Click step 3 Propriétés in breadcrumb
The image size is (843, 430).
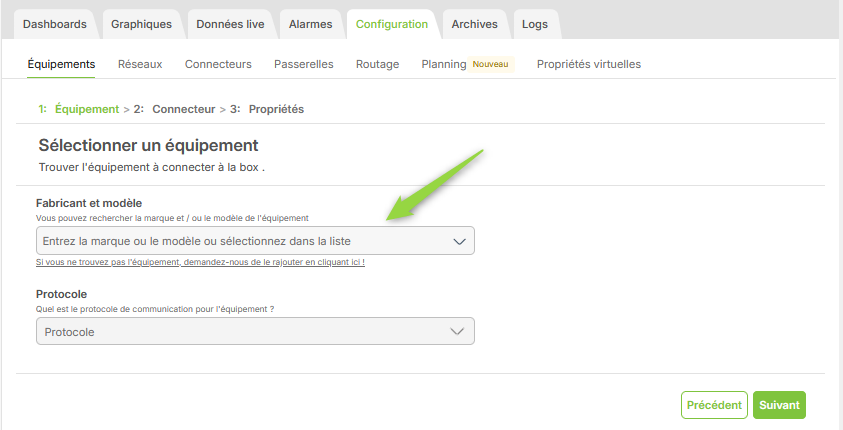(267, 109)
